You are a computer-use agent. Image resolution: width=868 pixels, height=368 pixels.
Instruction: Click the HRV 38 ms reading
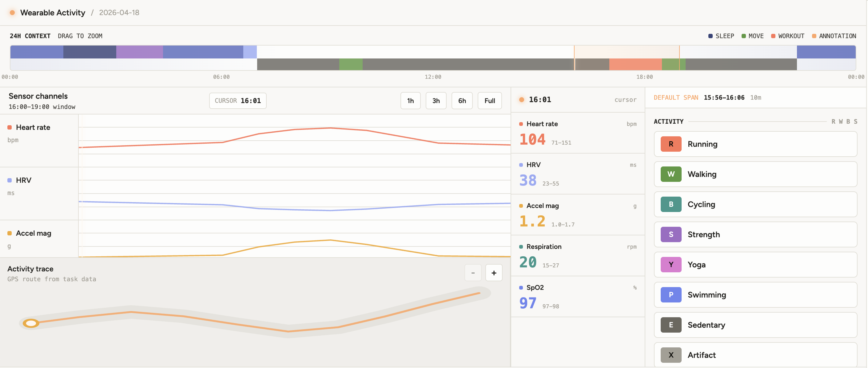578,174
